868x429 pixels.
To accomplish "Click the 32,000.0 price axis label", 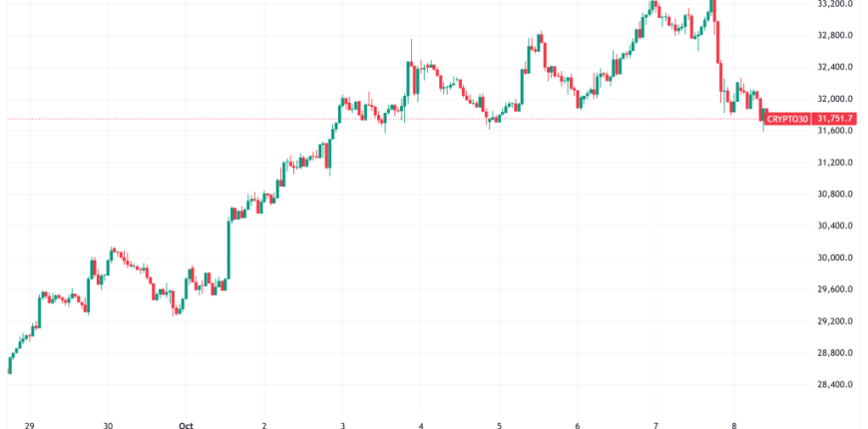I will point(835,99).
